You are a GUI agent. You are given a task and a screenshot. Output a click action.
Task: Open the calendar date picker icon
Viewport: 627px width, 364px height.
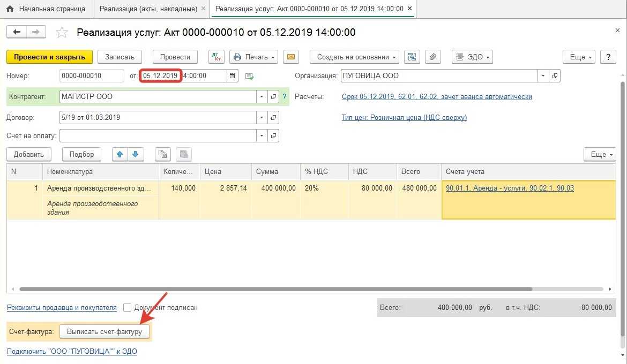coord(232,76)
